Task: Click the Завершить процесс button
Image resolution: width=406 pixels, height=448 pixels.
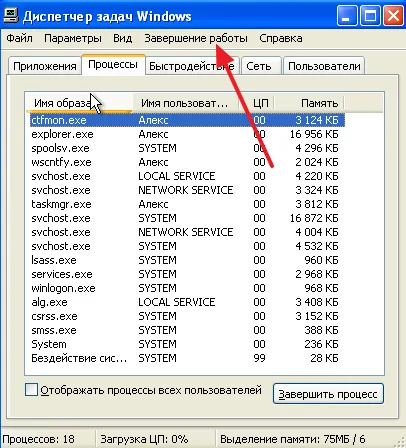Action: pyautogui.click(x=328, y=394)
